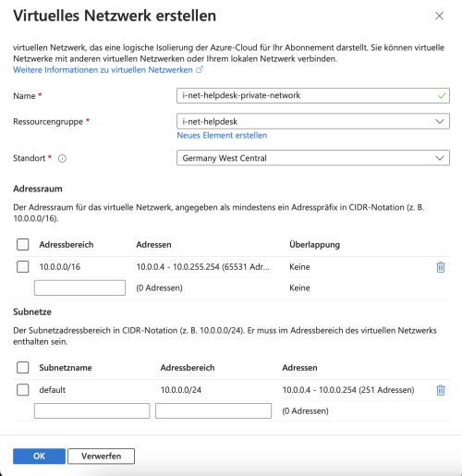Image resolution: width=462 pixels, height=476 pixels.
Task: Focus the Name input field
Action: (313, 95)
